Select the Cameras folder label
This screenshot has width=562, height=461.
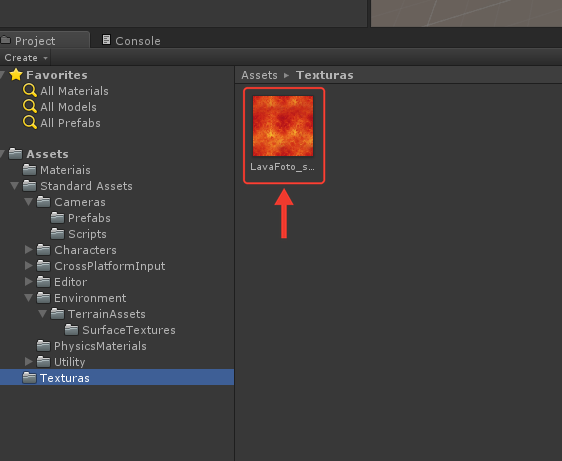click(80, 202)
